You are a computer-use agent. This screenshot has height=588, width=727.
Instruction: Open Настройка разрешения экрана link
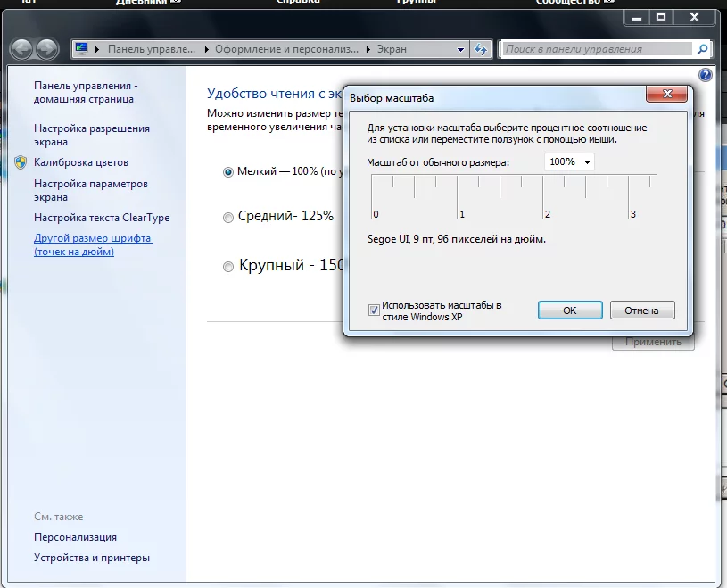click(92, 135)
